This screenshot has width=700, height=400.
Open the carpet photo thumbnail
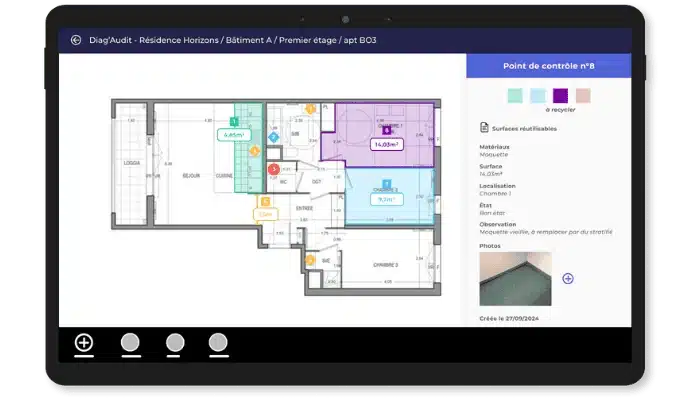tap(515, 279)
